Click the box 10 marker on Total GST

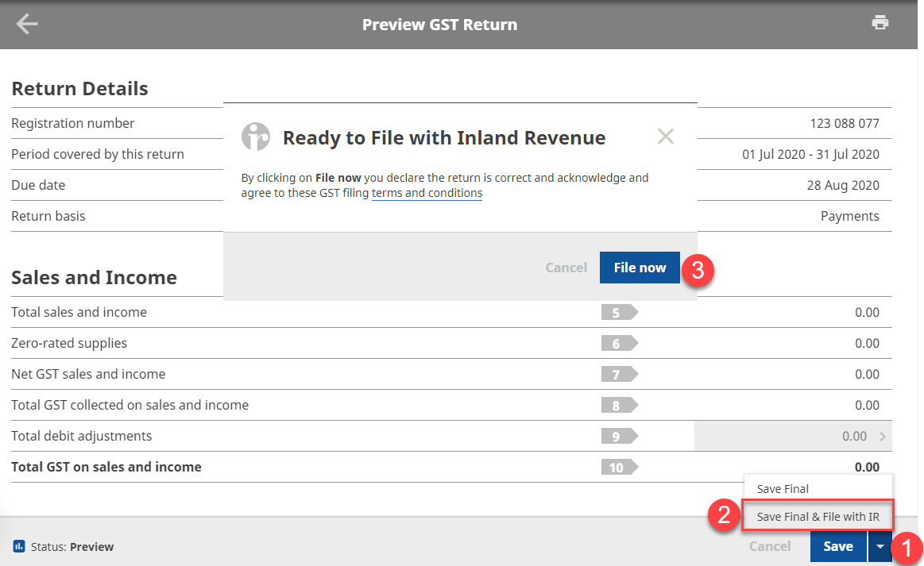coord(617,467)
